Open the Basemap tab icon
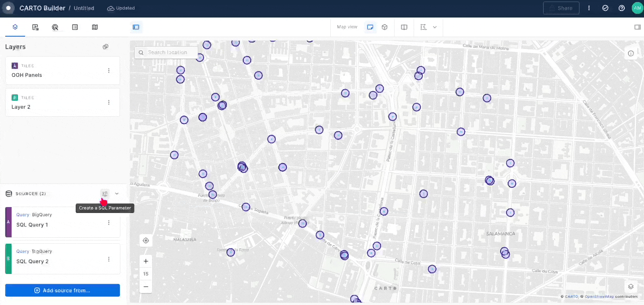644x305 pixels. click(95, 27)
